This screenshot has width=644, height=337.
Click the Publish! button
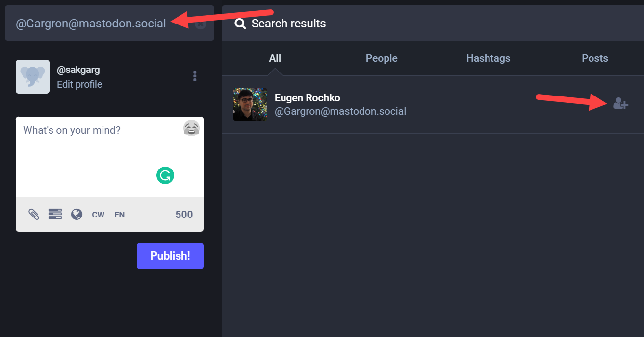point(170,256)
